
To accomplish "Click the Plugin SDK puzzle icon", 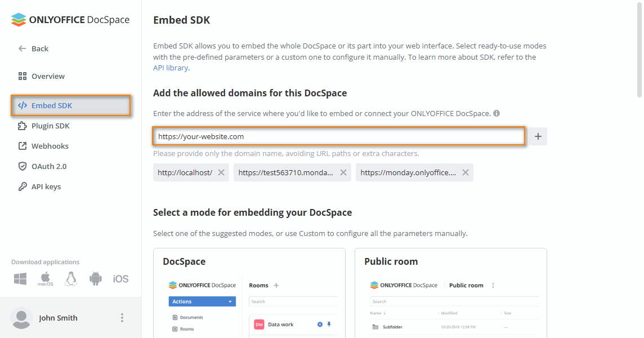I will (22, 126).
